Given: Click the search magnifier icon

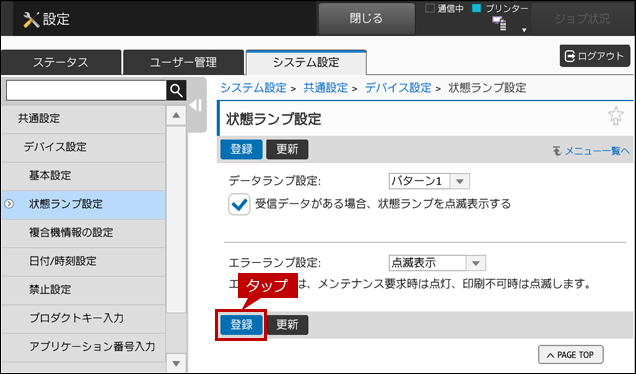Looking at the screenshot, I should point(176,90).
